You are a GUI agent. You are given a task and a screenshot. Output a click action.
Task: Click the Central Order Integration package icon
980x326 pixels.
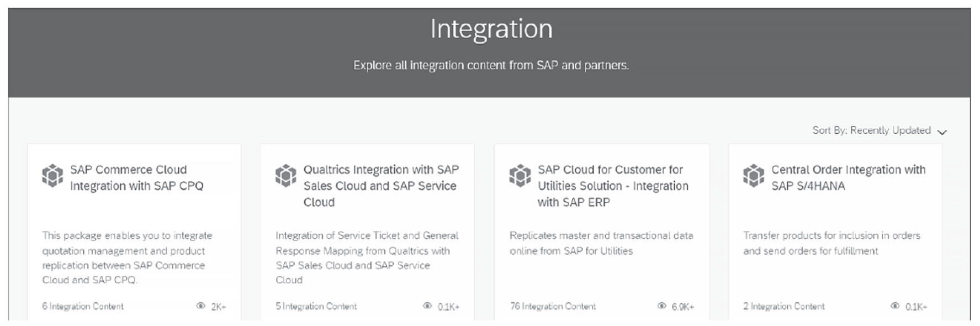click(x=754, y=176)
